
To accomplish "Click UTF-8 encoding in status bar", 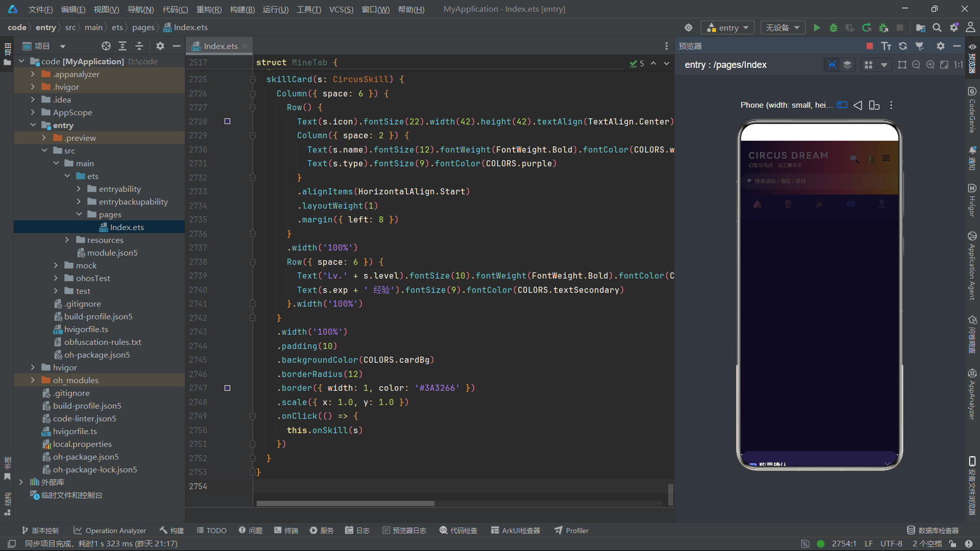I will (891, 544).
